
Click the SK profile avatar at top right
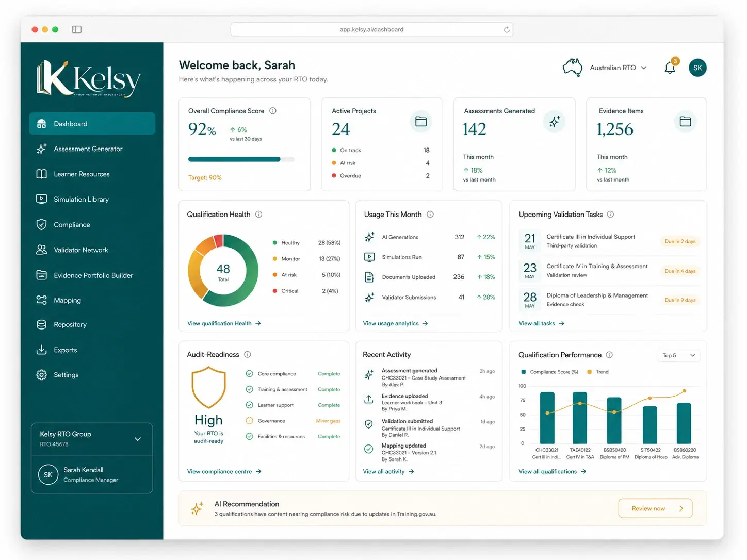(697, 68)
